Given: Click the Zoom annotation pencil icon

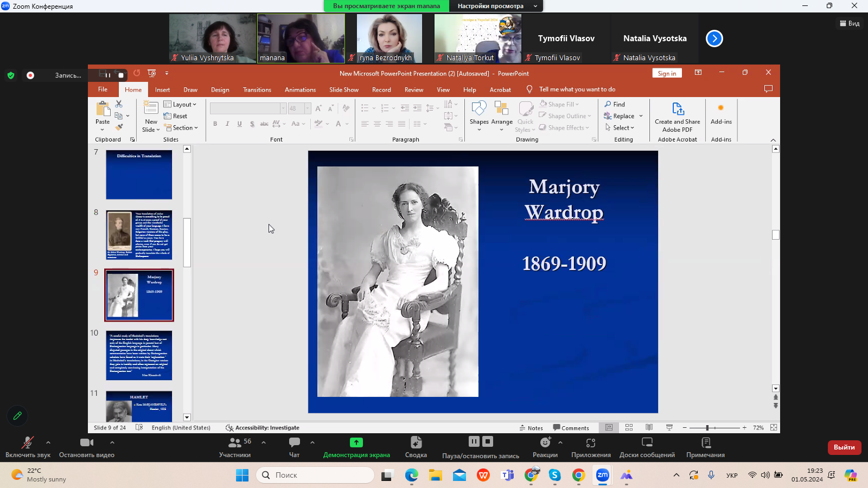Looking at the screenshot, I should tap(17, 416).
